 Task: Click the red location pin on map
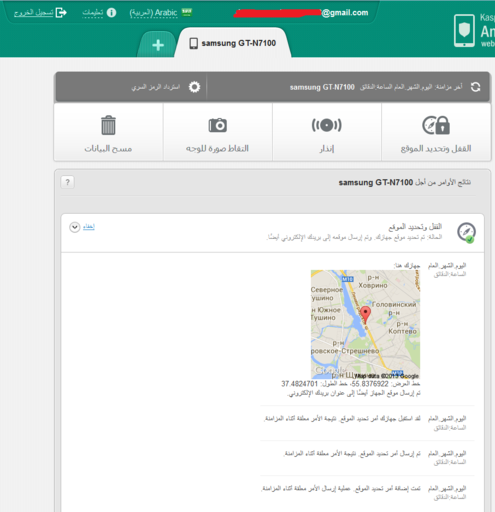(x=366, y=315)
